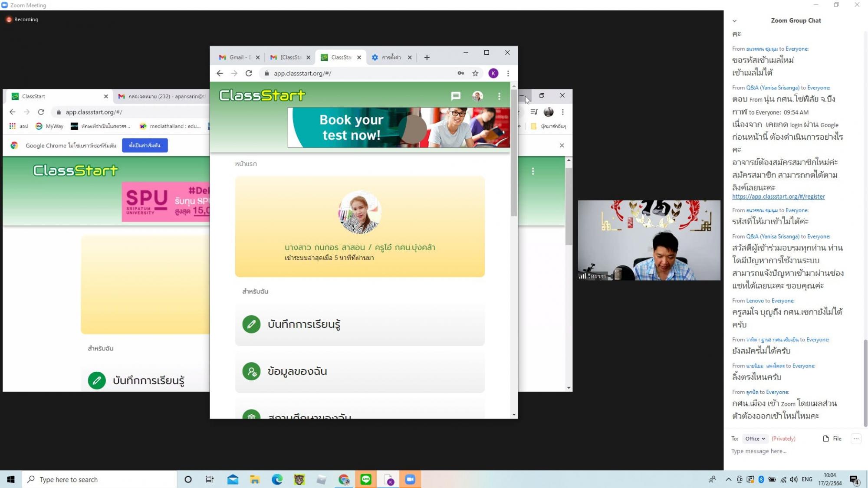Screen dimensions: 868x488
Task: Click sender Lenovo name in chat
Action: pos(755,301)
